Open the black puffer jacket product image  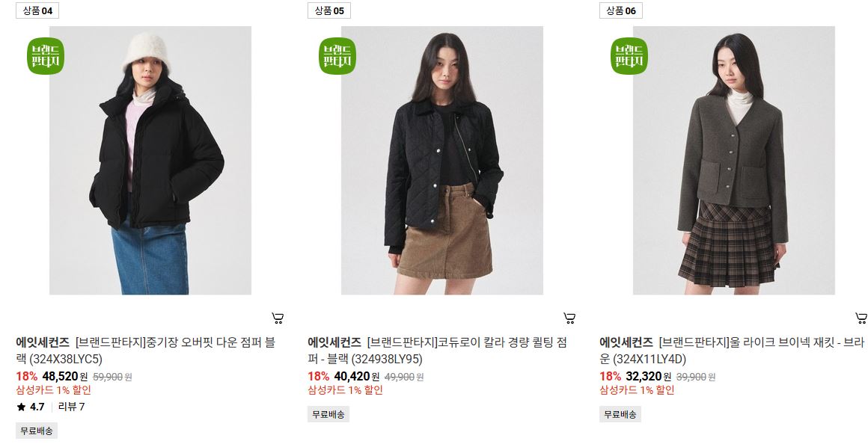pyautogui.click(x=150, y=161)
